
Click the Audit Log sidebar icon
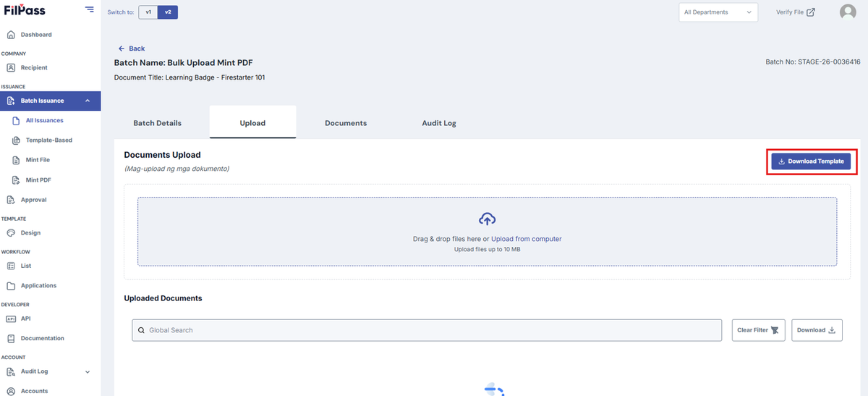tap(11, 371)
